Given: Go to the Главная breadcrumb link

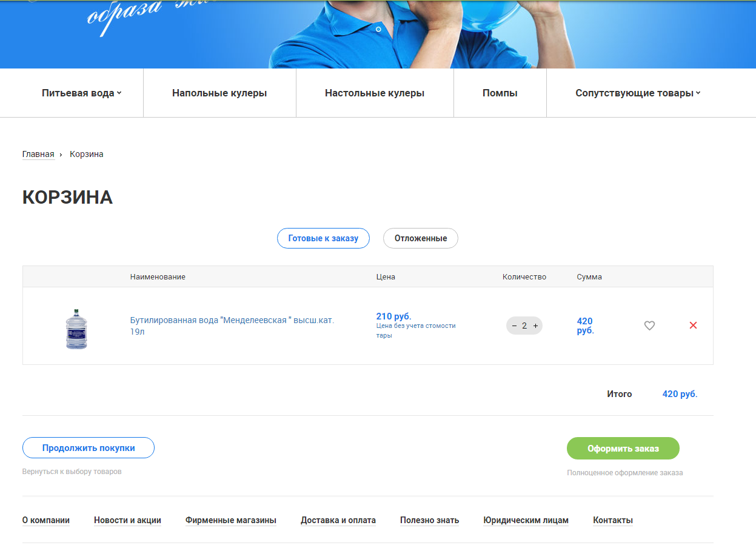Looking at the screenshot, I should click(38, 154).
